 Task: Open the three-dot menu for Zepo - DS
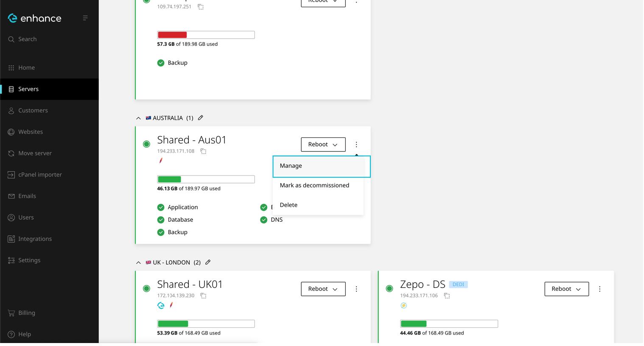click(599, 289)
